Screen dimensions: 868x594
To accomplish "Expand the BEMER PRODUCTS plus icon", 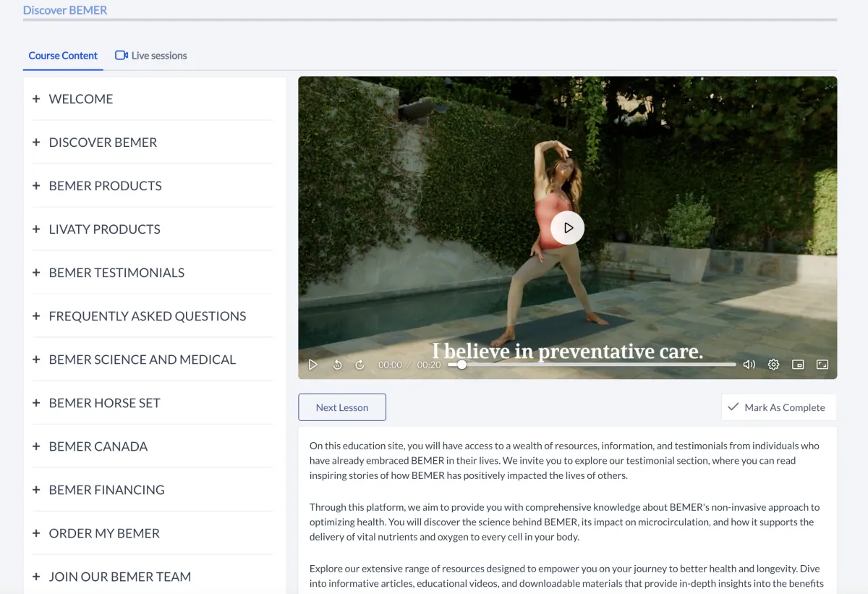I will tap(36, 185).
